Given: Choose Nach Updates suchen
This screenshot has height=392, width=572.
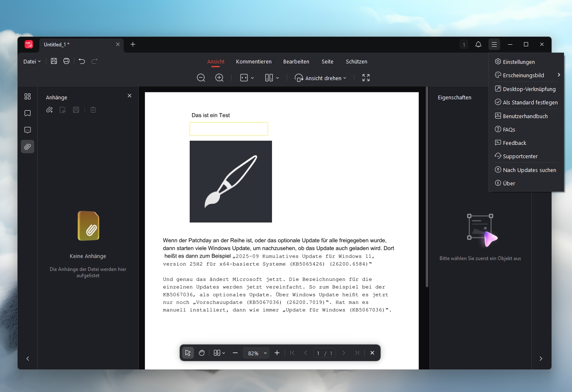Looking at the screenshot, I should [x=529, y=170].
